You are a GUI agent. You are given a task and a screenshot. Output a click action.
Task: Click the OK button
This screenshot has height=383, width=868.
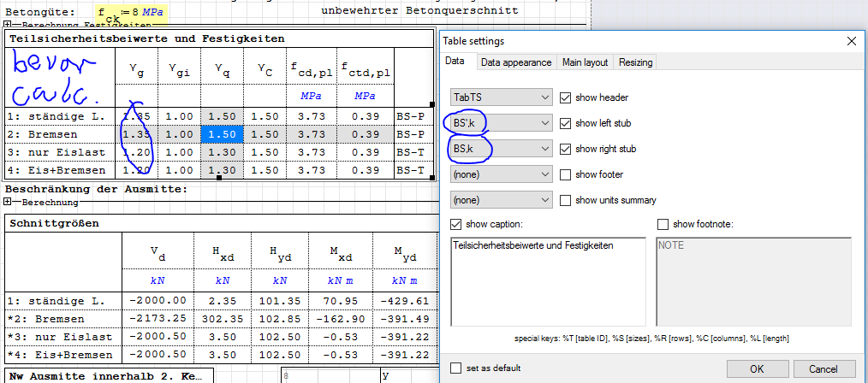coord(757,368)
